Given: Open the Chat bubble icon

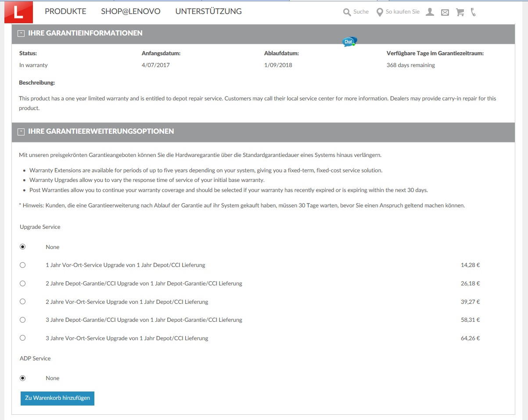Looking at the screenshot, I should tap(349, 42).
